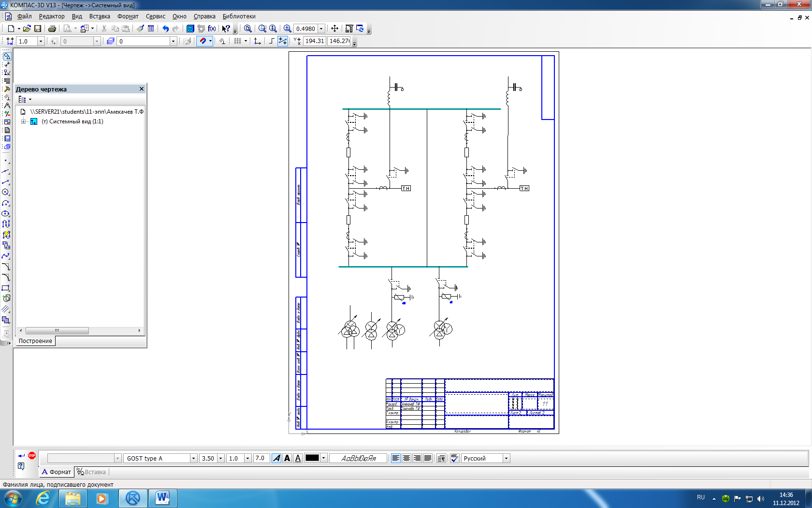Viewport: 812px width, 508px height.
Task: Toggle spell check ABC button
Action: click(x=454, y=458)
